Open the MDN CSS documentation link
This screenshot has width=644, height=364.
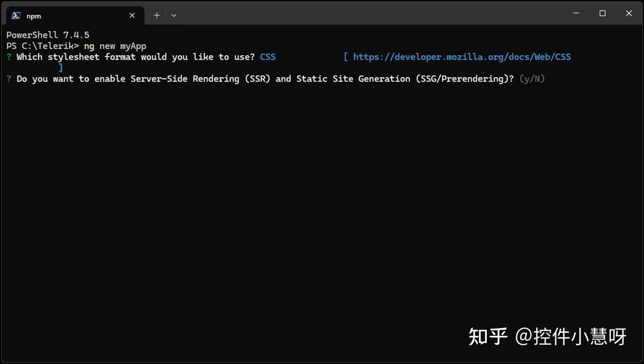[x=462, y=56]
